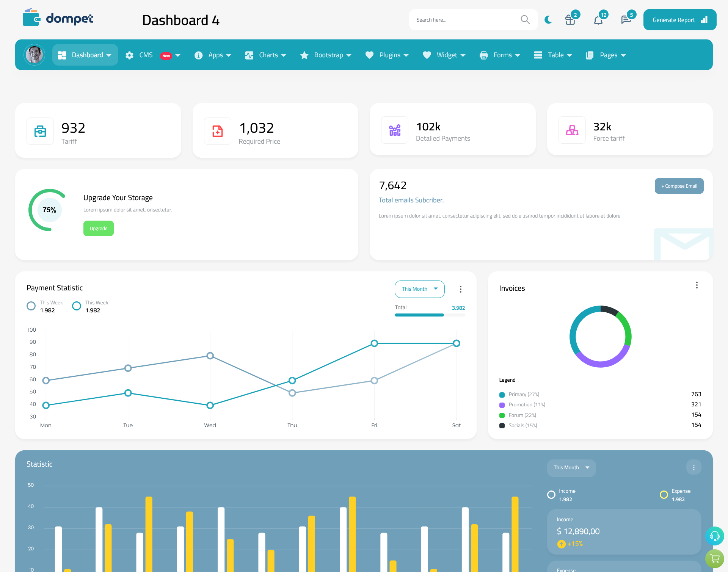Click the Generate Report button

point(678,19)
